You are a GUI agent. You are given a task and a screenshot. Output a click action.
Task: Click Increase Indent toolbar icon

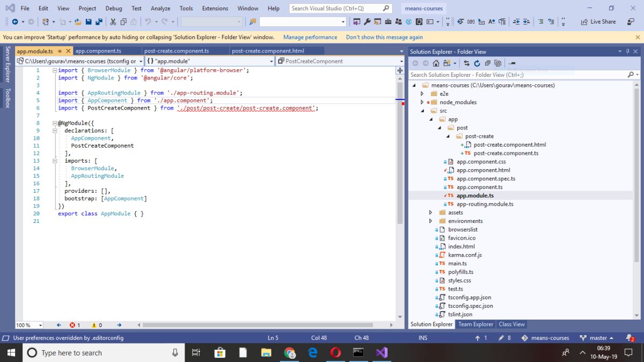[526, 21]
